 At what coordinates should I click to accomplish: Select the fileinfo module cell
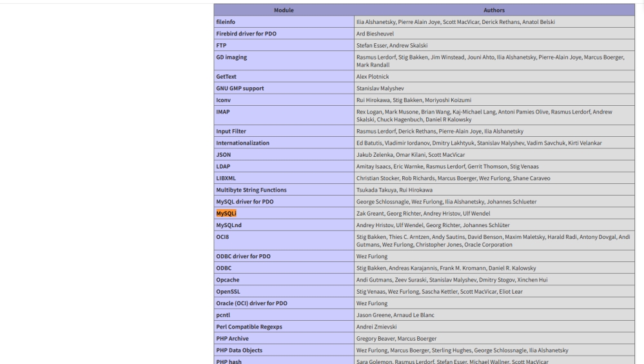pos(284,22)
